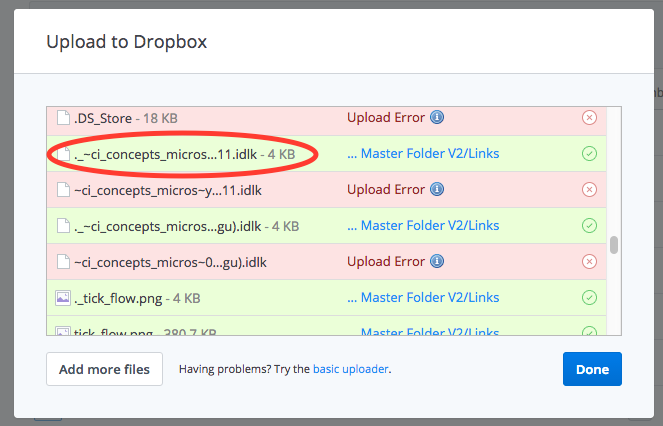Open the basic uploader link
The width and height of the screenshot is (663, 426).
coord(351,369)
